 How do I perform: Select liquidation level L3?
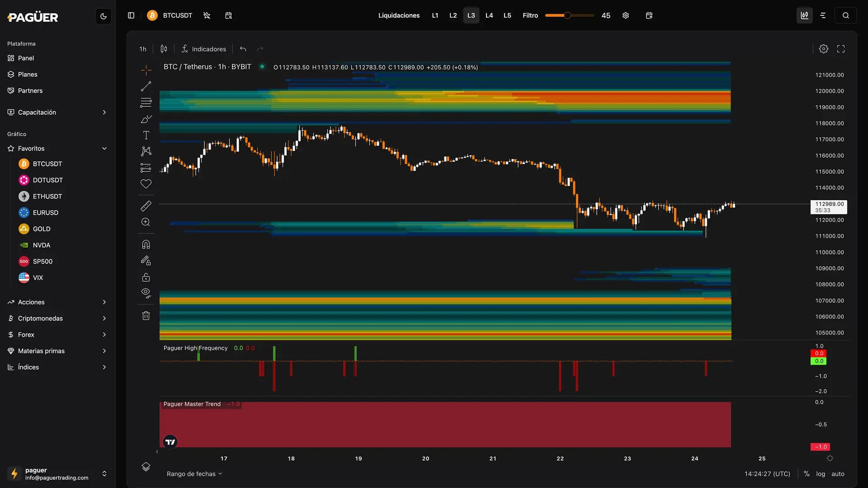click(x=471, y=15)
